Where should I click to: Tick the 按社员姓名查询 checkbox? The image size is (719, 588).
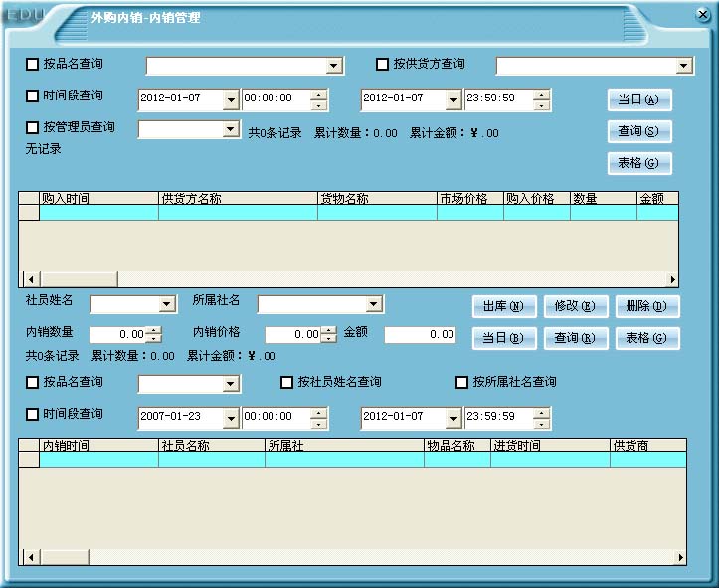click(x=286, y=382)
